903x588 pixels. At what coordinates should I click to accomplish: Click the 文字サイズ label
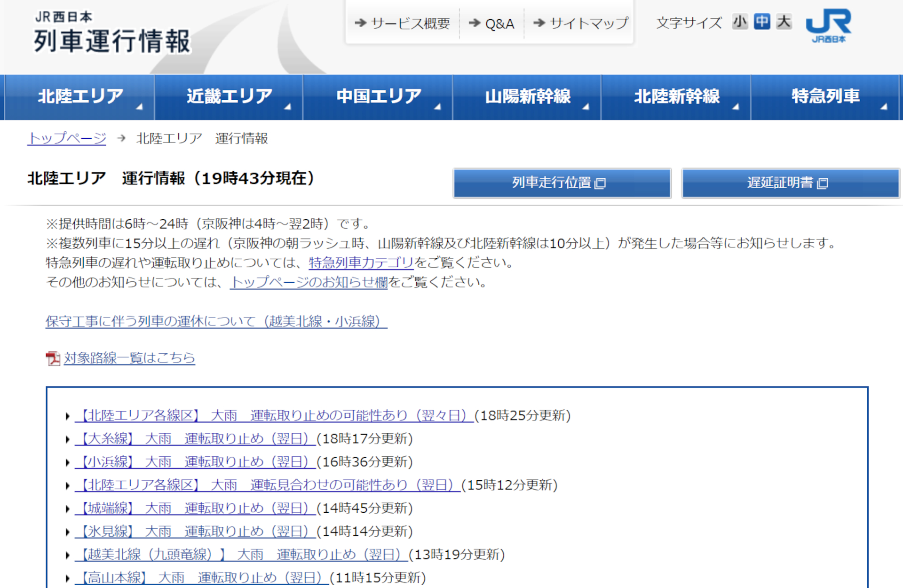(x=689, y=23)
